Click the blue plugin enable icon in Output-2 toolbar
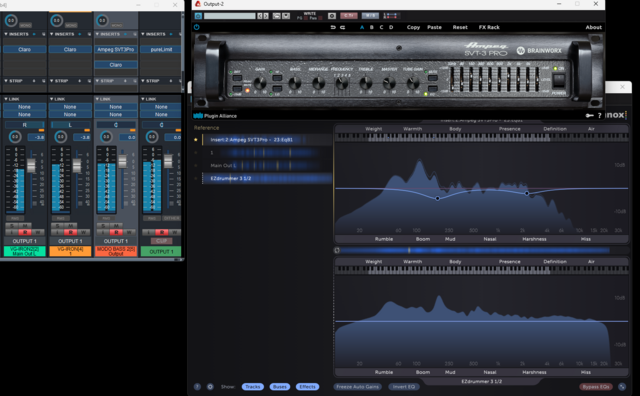The width and height of the screenshot is (640, 396). [198, 16]
